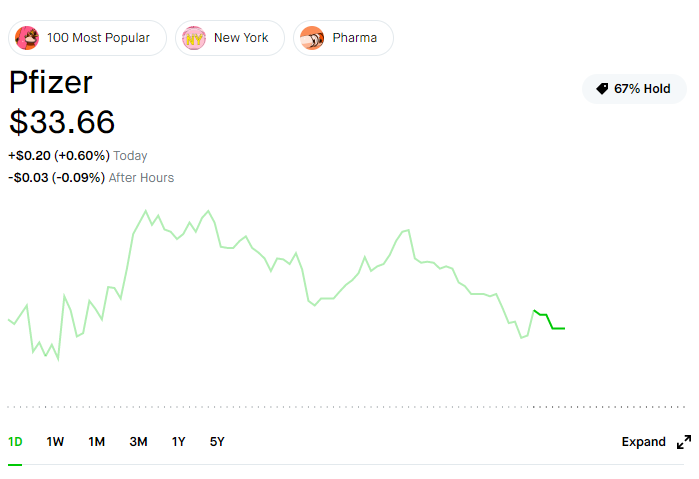Open the Pharma list chip
The image size is (699, 479).
(x=343, y=38)
